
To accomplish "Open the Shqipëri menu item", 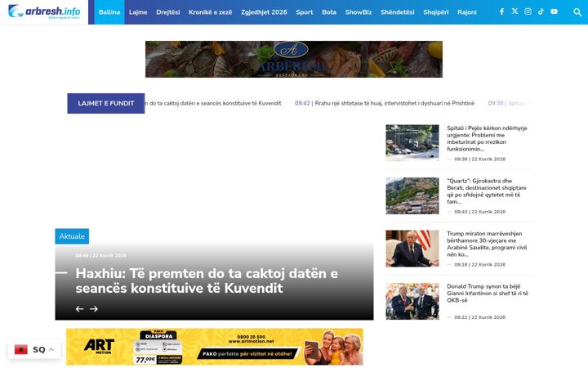I will pos(436,12).
